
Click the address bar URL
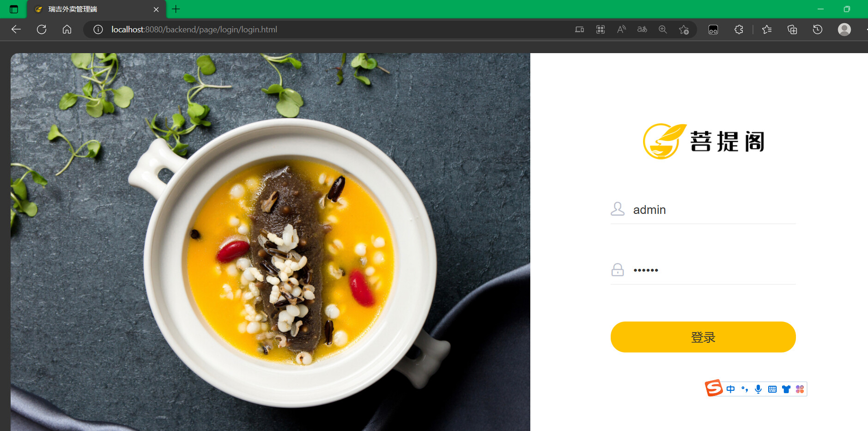[194, 30]
